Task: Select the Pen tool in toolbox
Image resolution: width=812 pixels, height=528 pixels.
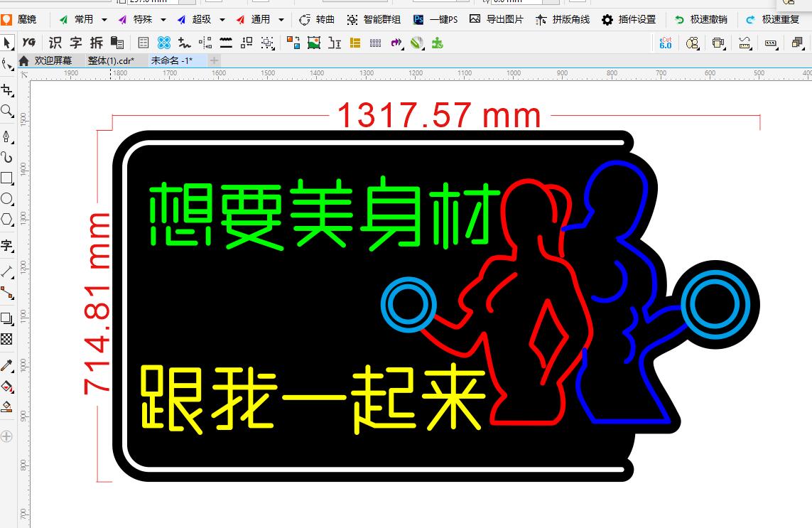Action: pos(6,136)
